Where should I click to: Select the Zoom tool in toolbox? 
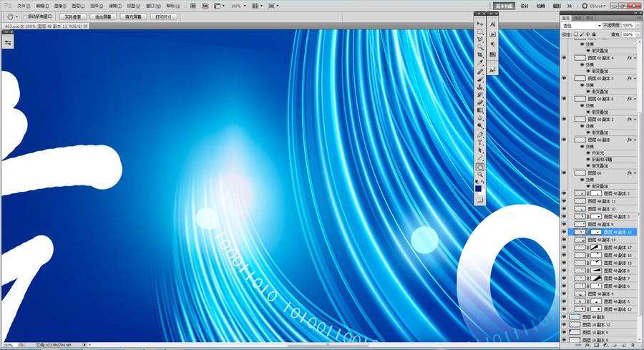click(479, 175)
